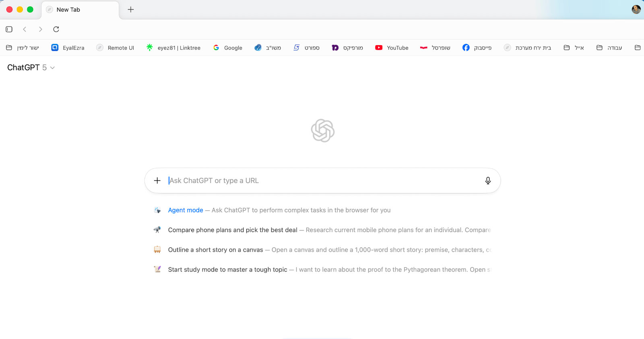The width and height of the screenshot is (644, 339).
Task: Select the Agent mode suggestion
Action: click(186, 210)
